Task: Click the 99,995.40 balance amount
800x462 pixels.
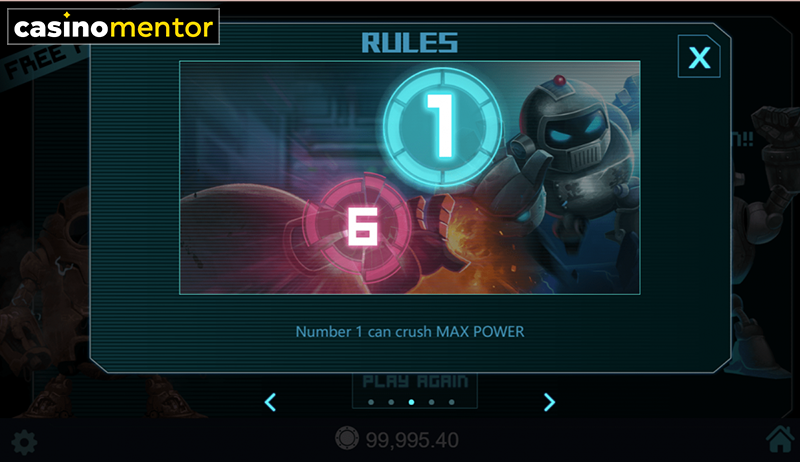Action: pyautogui.click(x=412, y=440)
